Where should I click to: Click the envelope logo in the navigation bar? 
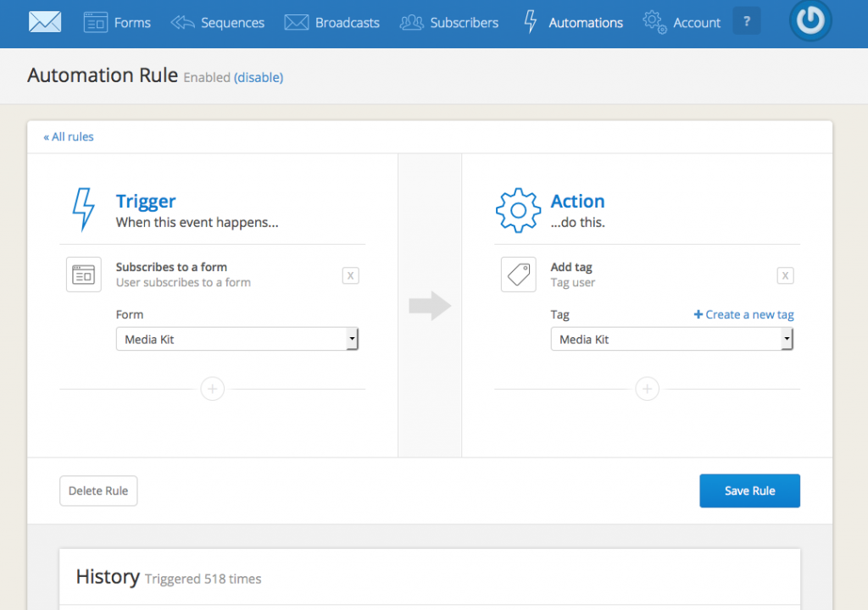[45, 22]
